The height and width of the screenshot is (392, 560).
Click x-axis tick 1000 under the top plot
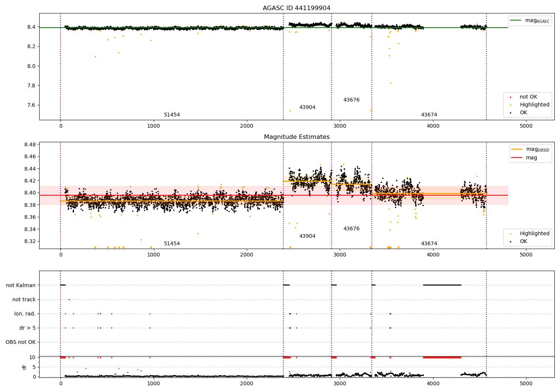[x=153, y=126]
